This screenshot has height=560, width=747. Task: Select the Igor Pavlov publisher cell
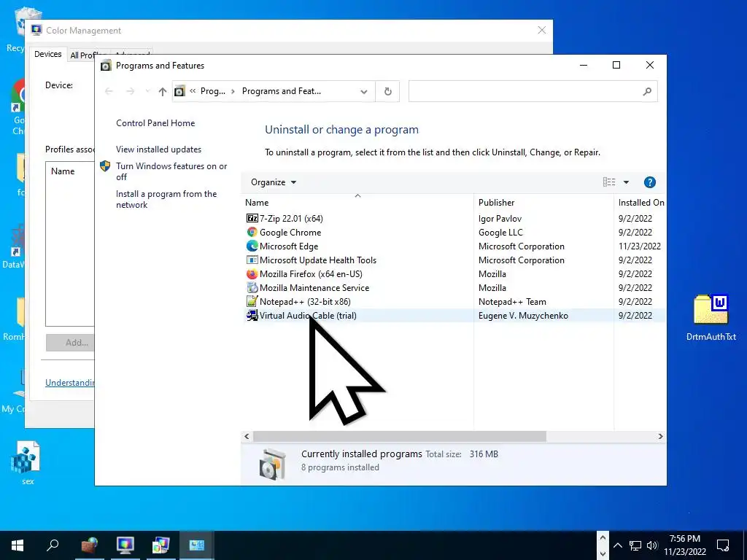tap(500, 219)
